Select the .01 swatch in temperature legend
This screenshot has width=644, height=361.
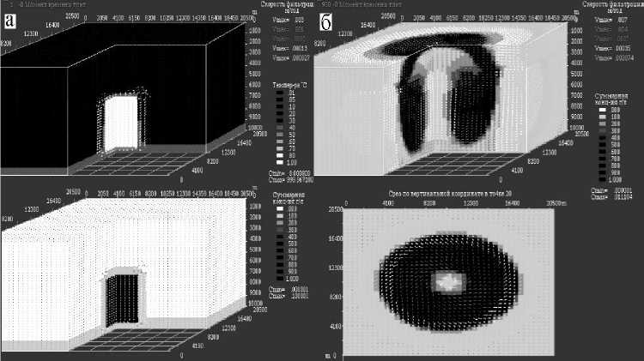click(x=280, y=93)
